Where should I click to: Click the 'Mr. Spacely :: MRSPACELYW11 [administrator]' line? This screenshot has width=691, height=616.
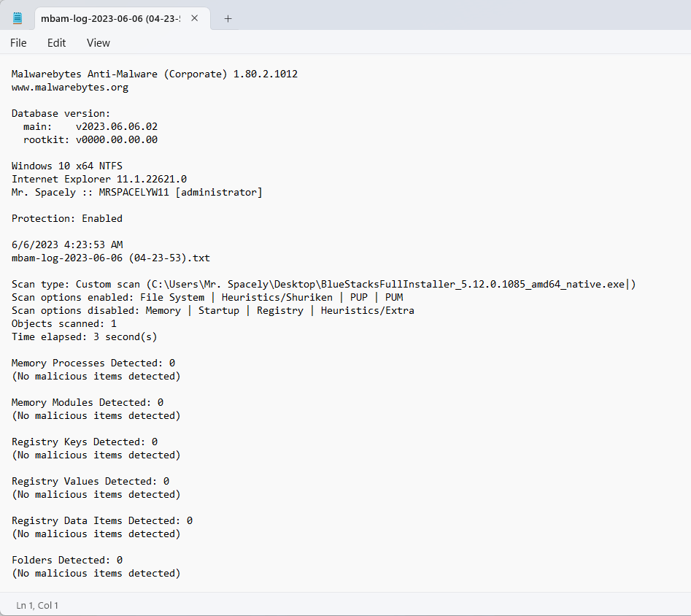tap(137, 192)
